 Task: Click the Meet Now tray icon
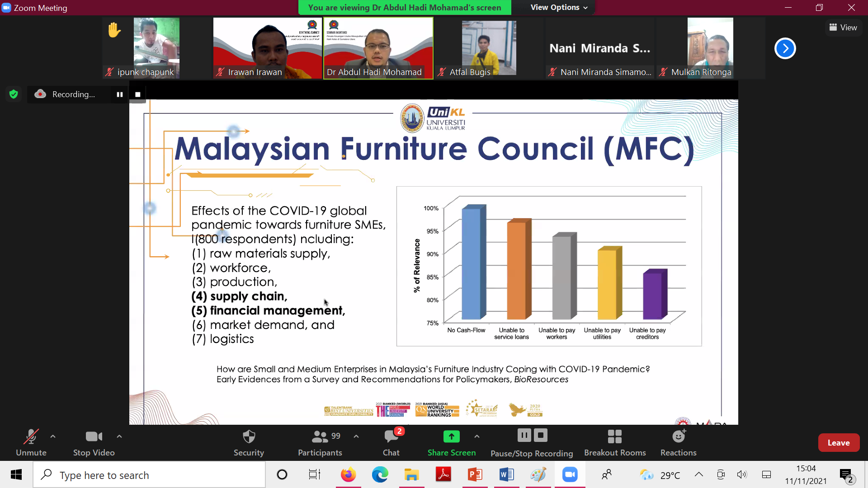pyautogui.click(x=721, y=475)
